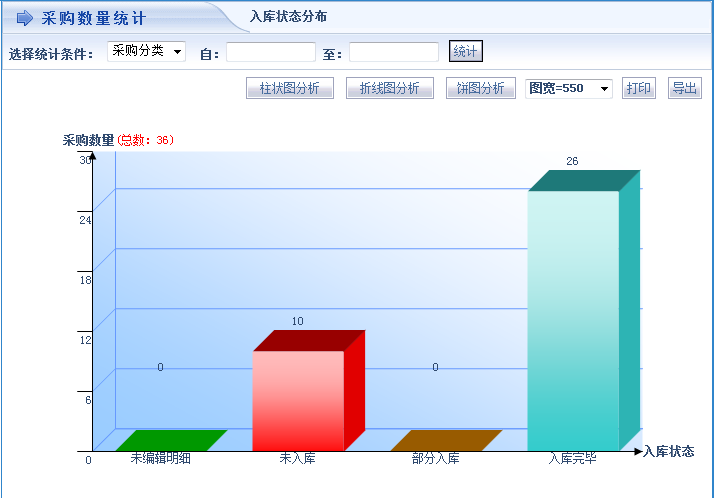The image size is (714, 498).
Task: Open the 采购分类 condition dropdown
Action: 146,51
